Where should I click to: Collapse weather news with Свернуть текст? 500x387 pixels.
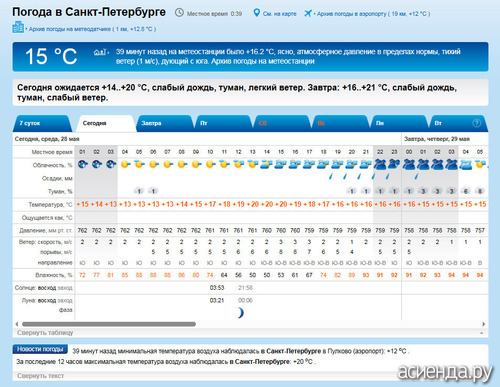40,376
